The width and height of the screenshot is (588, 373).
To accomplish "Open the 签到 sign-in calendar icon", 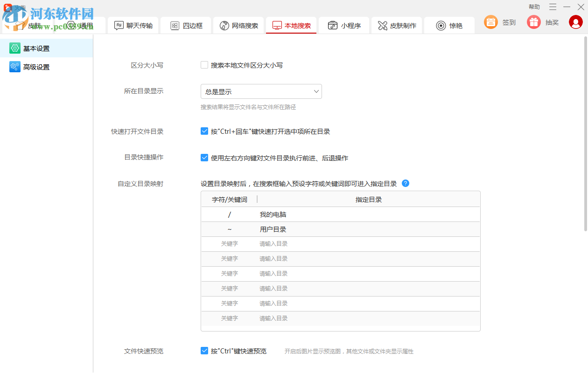I will point(490,22).
